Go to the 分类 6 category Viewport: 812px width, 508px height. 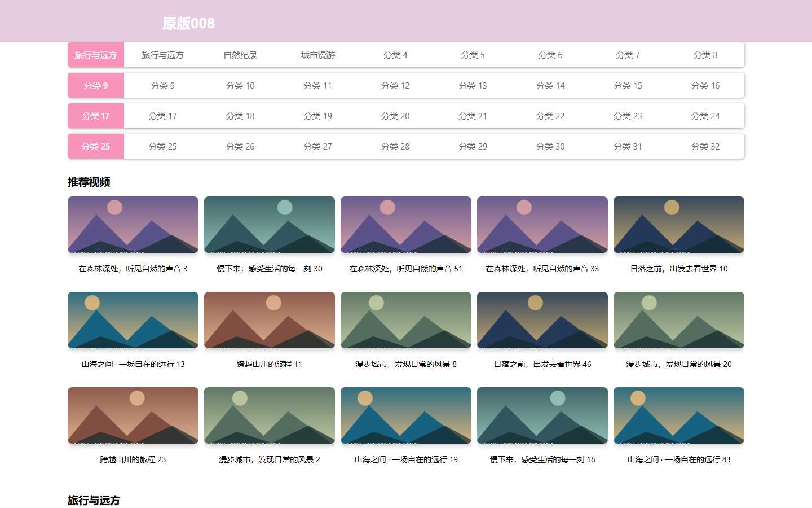[550, 55]
